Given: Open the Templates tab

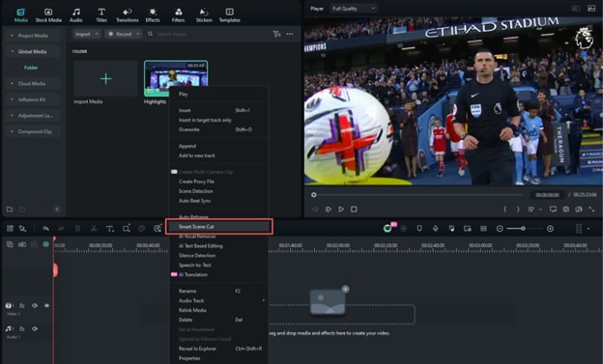Looking at the screenshot, I should coord(230,15).
